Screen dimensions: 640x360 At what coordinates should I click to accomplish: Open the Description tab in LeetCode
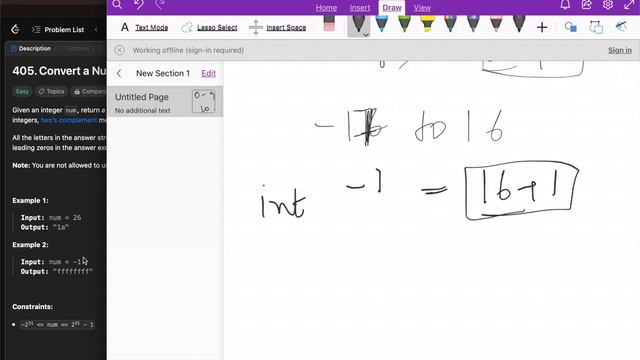(x=31, y=49)
